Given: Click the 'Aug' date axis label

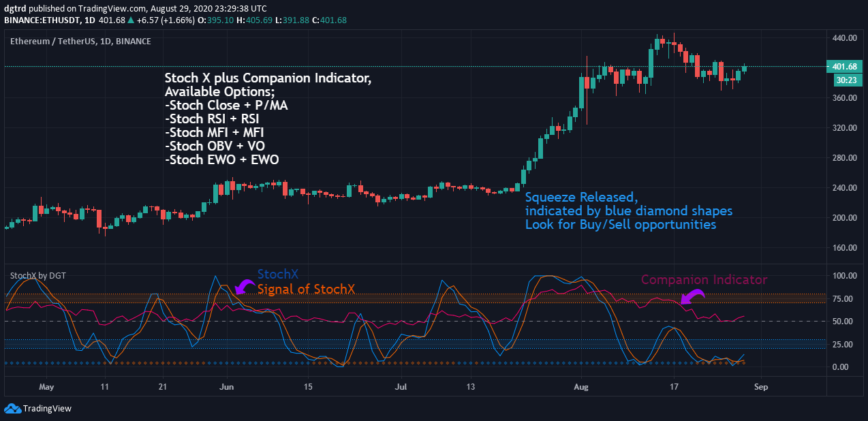Looking at the screenshot, I should (x=581, y=386).
